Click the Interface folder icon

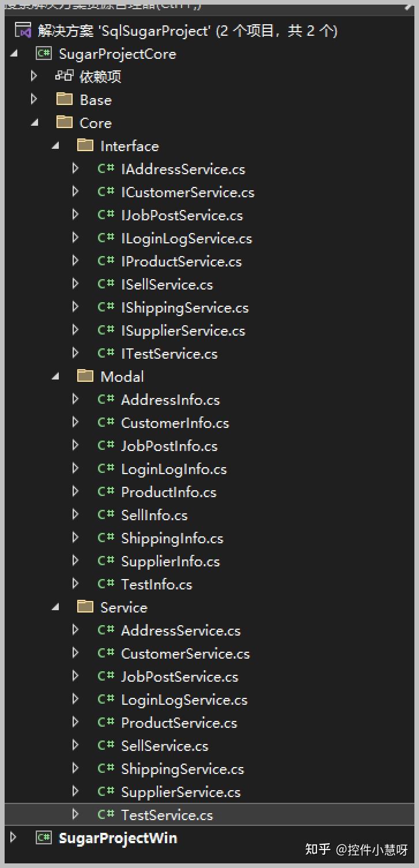click(x=85, y=145)
